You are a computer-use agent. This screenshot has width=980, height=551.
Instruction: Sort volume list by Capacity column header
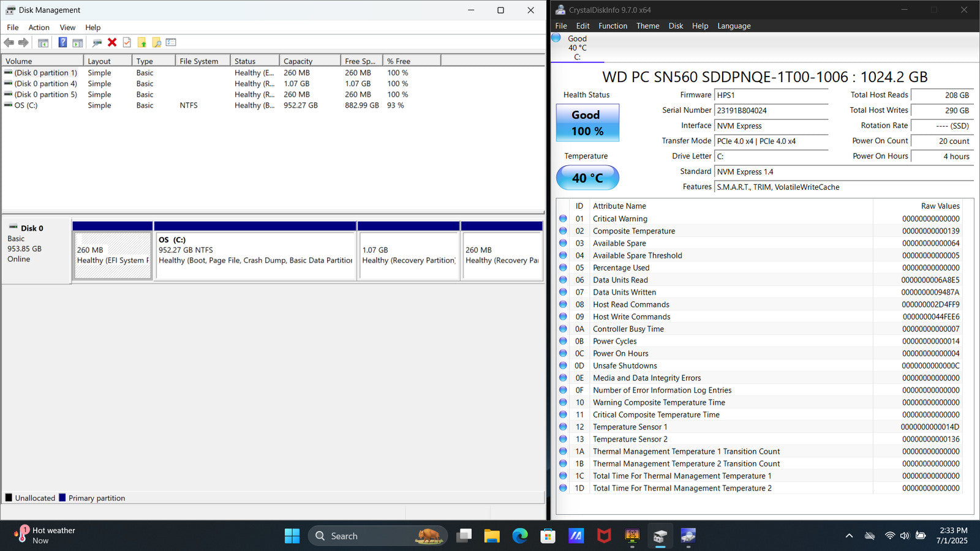tap(298, 61)
